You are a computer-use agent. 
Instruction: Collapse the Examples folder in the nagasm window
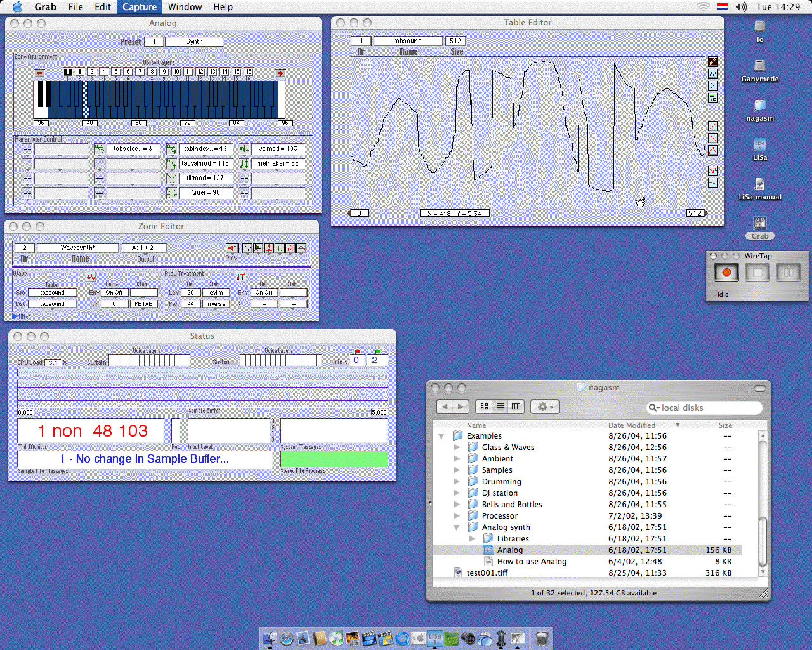click(442, 436)
